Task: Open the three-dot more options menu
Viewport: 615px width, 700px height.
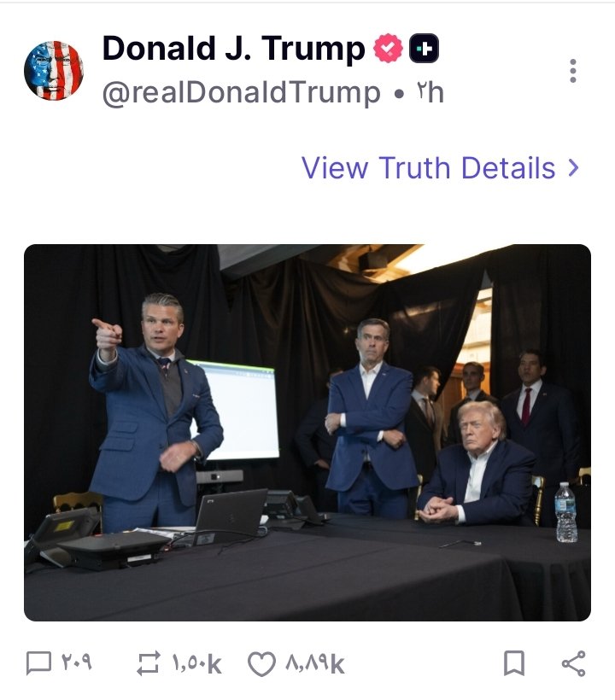Action: [573, 71]
